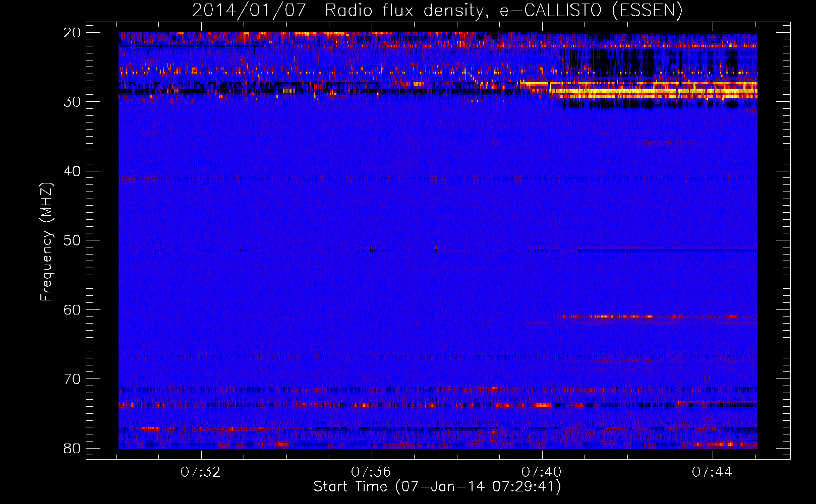This screenshot has height=504, width=816.
Task: Click the 60 frequency tick label
Action: tap(73, 309)
